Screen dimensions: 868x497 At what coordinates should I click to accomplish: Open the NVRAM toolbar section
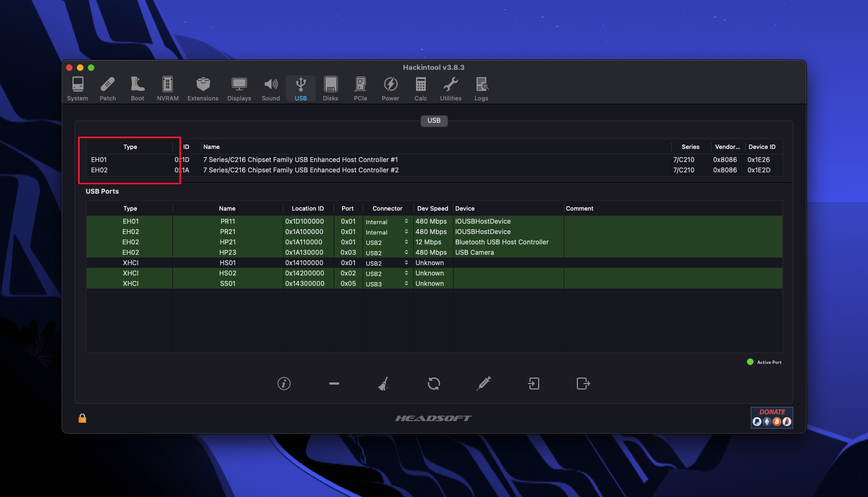click(x=167, y=89)
